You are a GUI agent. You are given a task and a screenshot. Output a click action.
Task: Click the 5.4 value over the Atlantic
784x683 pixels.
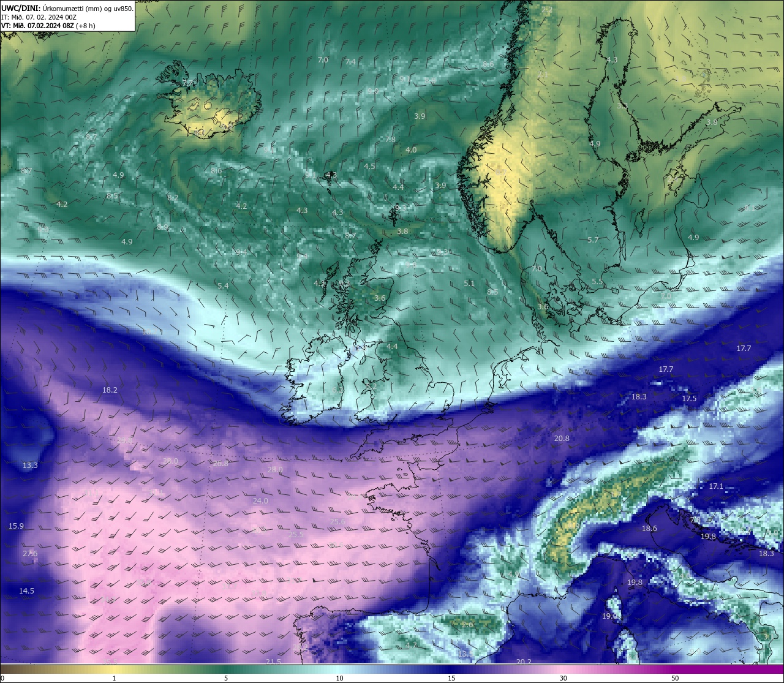click(223, 286)
